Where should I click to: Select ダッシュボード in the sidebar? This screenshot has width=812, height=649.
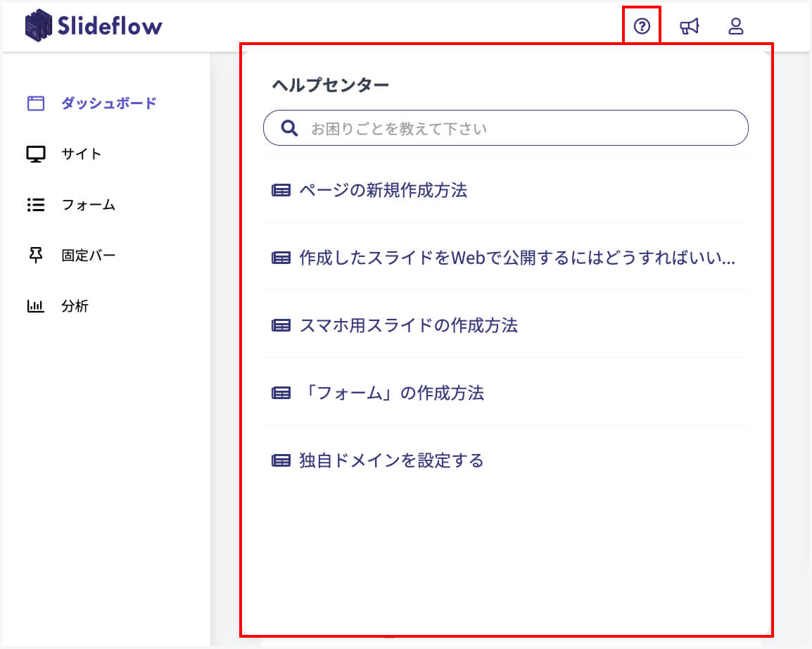pyautogui.click(x=108, y=103)
